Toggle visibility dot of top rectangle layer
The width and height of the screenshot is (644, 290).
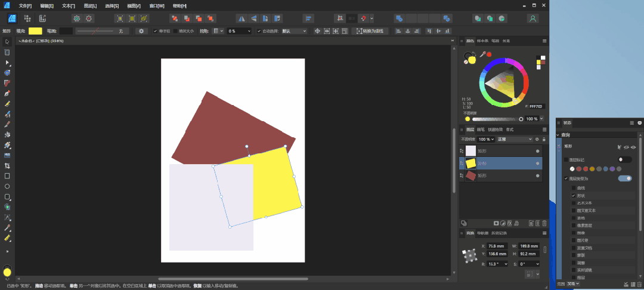point(537,151)
